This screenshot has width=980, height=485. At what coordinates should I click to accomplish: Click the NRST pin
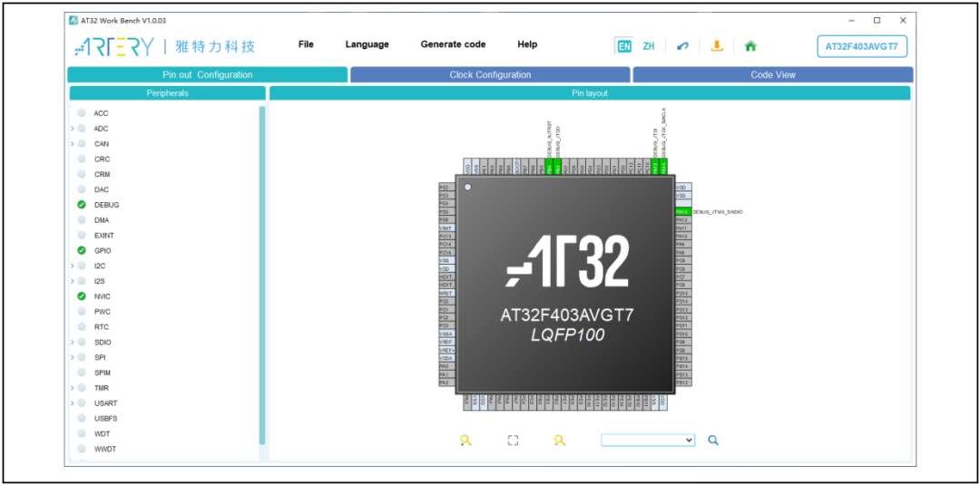tap(446, 293)
